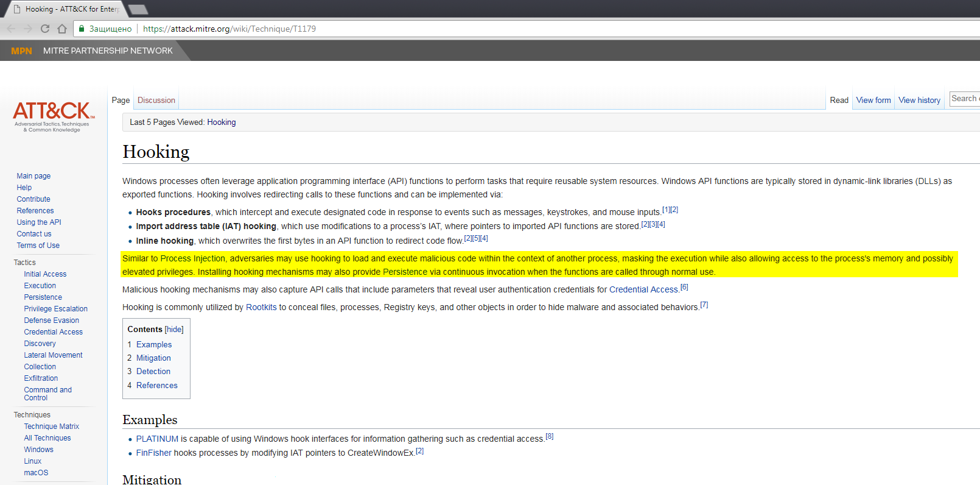Screen dimensions: 980x485
Task: Open the Process Injection link
Action: (x=192, y=259)
